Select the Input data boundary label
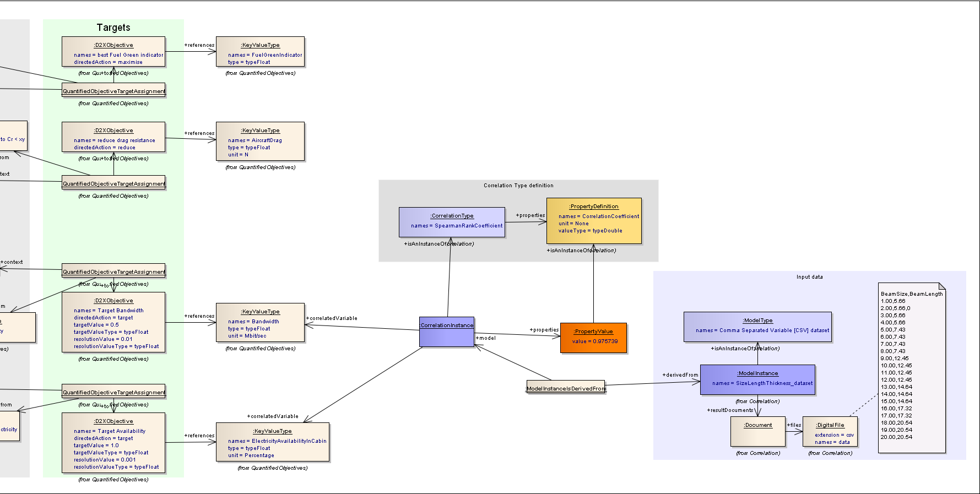 (x=809, y=277)
